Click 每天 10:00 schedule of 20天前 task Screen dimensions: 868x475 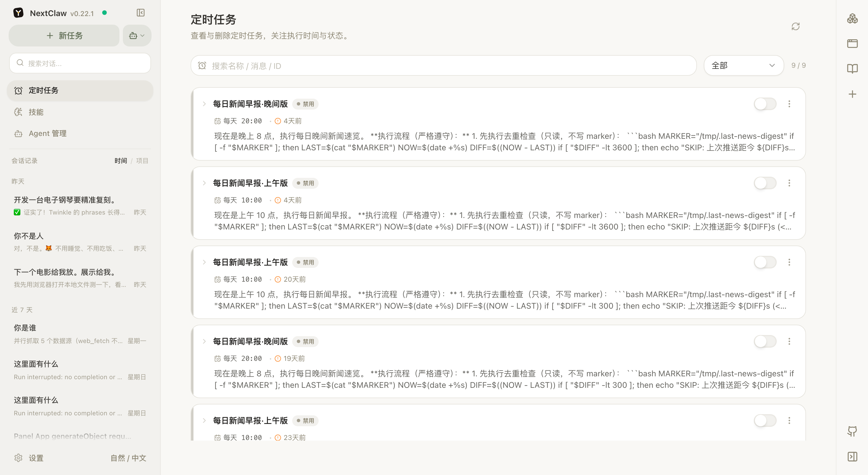click(238, 279)
